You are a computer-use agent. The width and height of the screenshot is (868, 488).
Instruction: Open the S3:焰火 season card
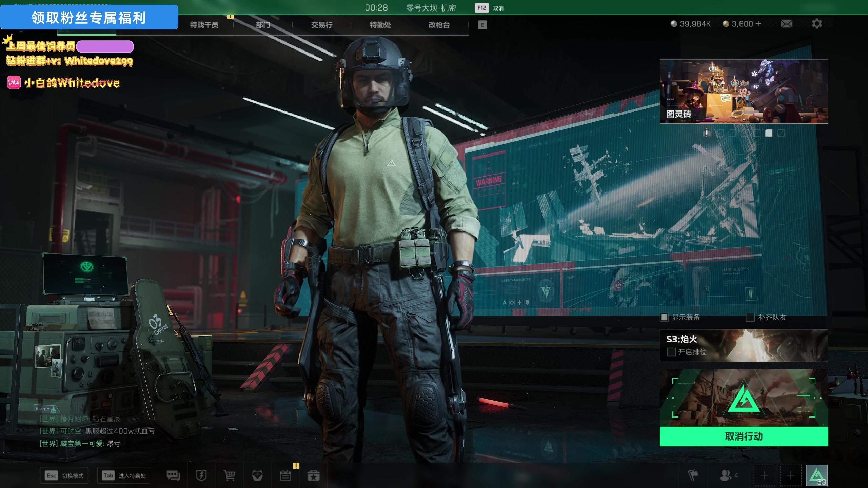pyautogui.click(x=744, y=345)
